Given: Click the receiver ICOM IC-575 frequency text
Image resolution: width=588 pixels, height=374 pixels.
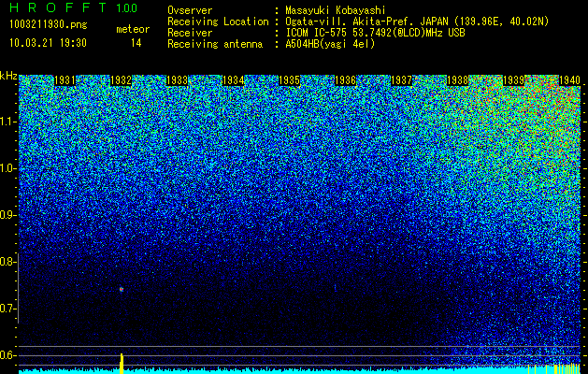Looking at the screenshot, I should [376, 33].
